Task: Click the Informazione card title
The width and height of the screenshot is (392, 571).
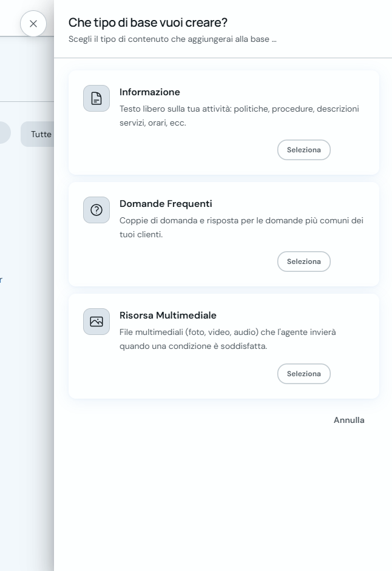Action: (x=150, y=92)
